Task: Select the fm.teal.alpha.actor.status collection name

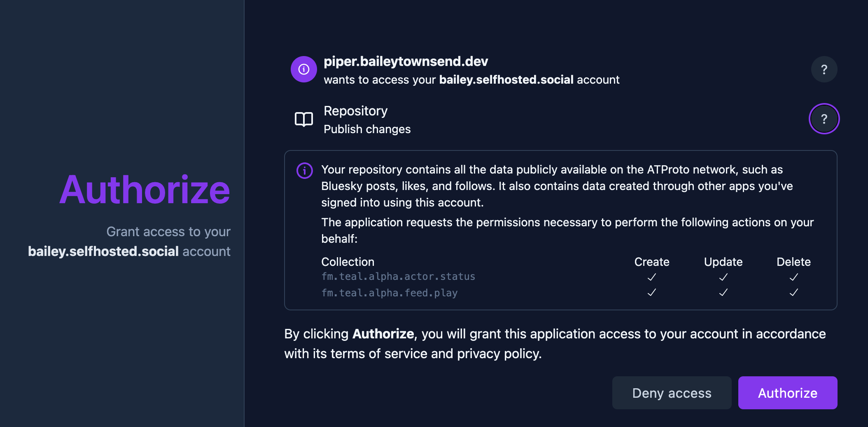Action: tap(398, 277)
